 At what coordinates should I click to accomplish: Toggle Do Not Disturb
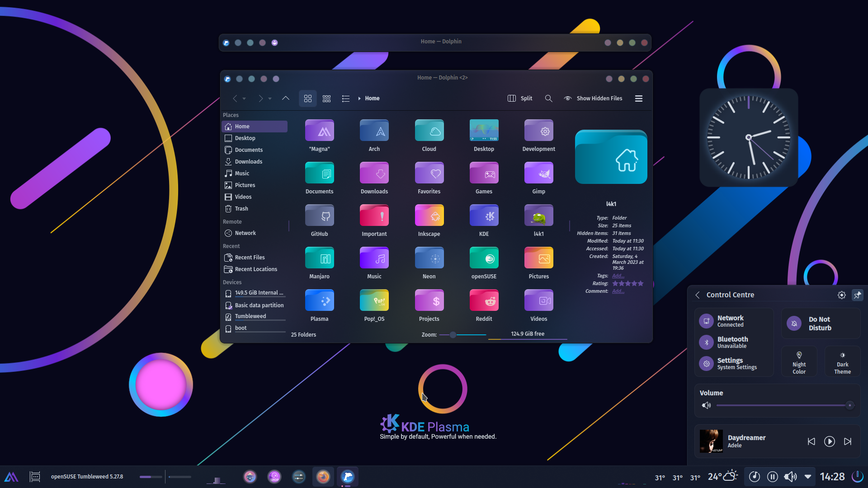[821, 324]
